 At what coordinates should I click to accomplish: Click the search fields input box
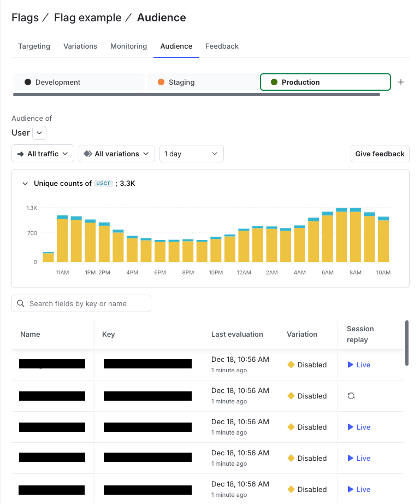click(x=81, y=303)
